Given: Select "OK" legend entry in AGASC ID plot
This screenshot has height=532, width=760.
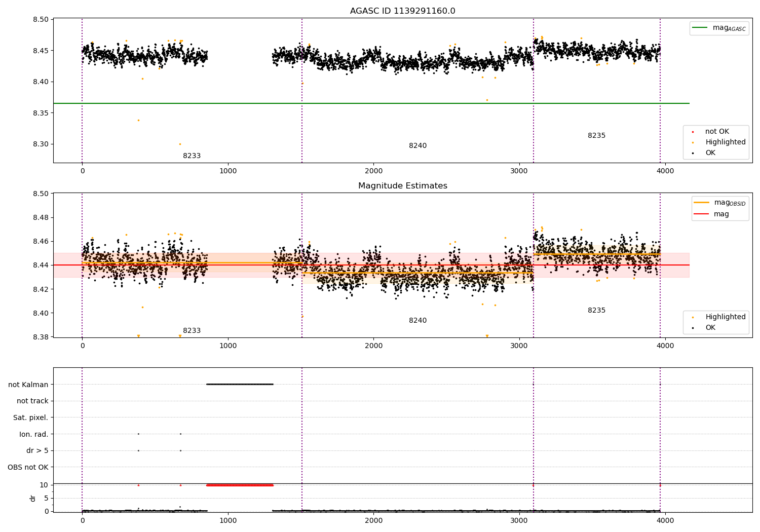Looking at the screenshot, I should [710, 153].
